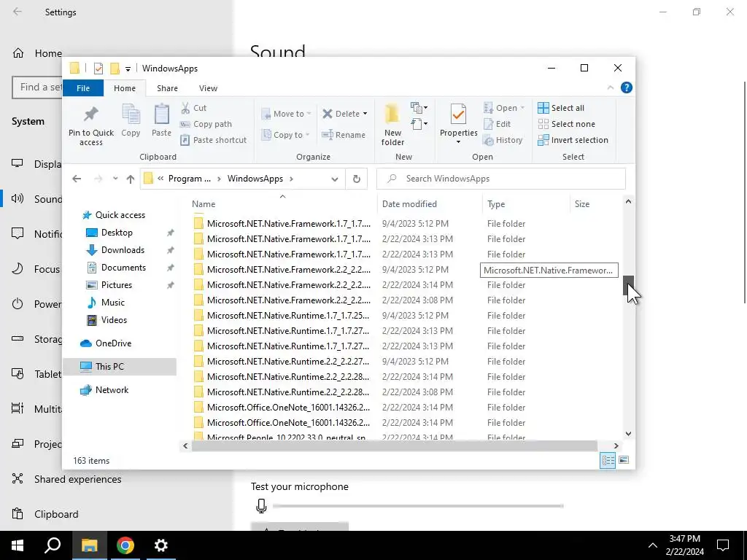Click the horizontal scrollbar right arrow
Image resolution: width=747 pixels, height=560 pixels.
[x=616, y=446]
